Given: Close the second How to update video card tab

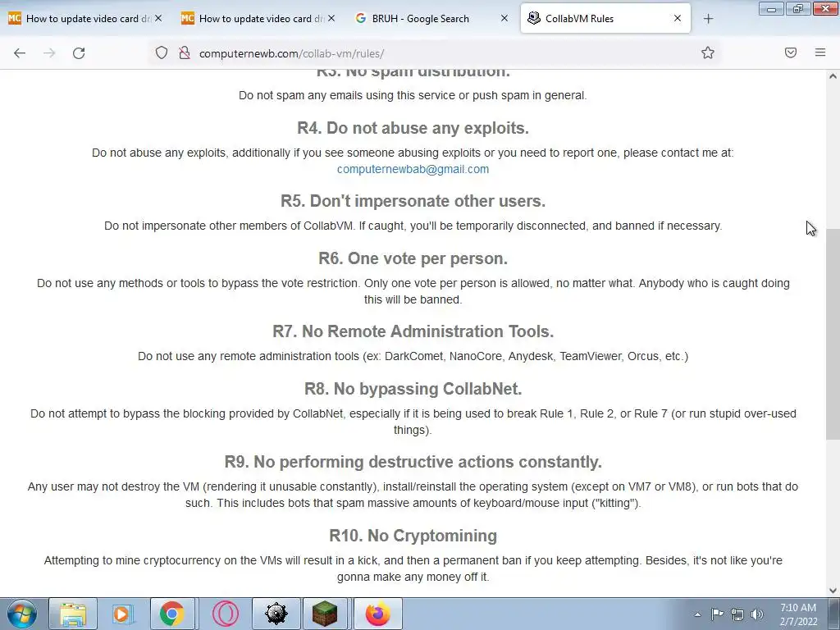Looking at the screenshot, I should pyautogui.click(x=331, y=18).
